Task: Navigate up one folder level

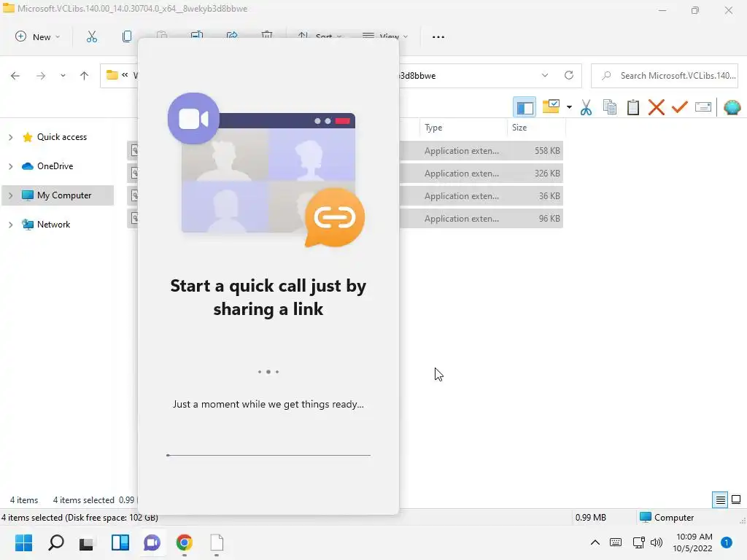Action: (x=85, y=76)
